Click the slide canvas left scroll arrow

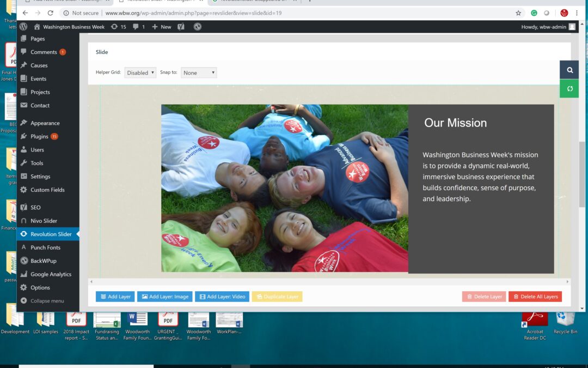tap(91, 281)
